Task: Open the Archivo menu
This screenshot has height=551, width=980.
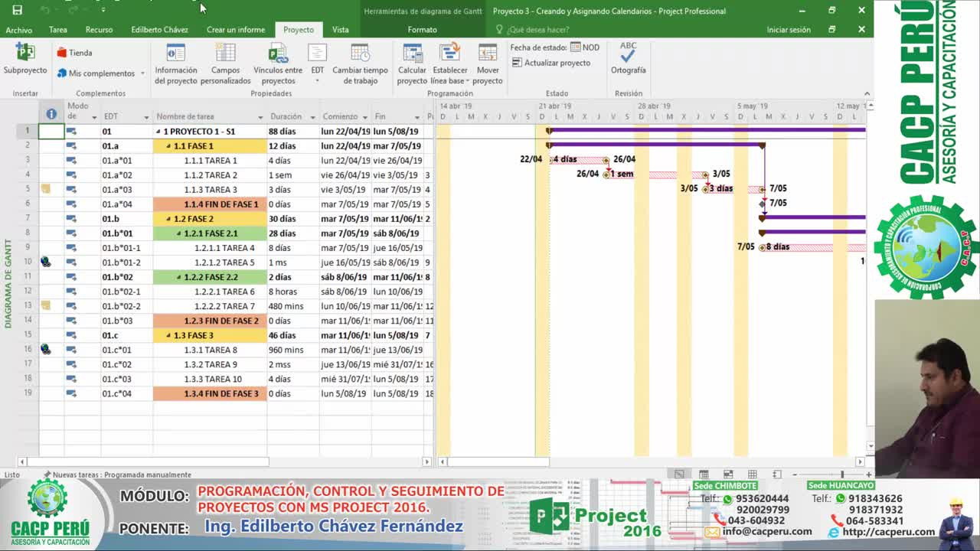Action: click(19, 30)
